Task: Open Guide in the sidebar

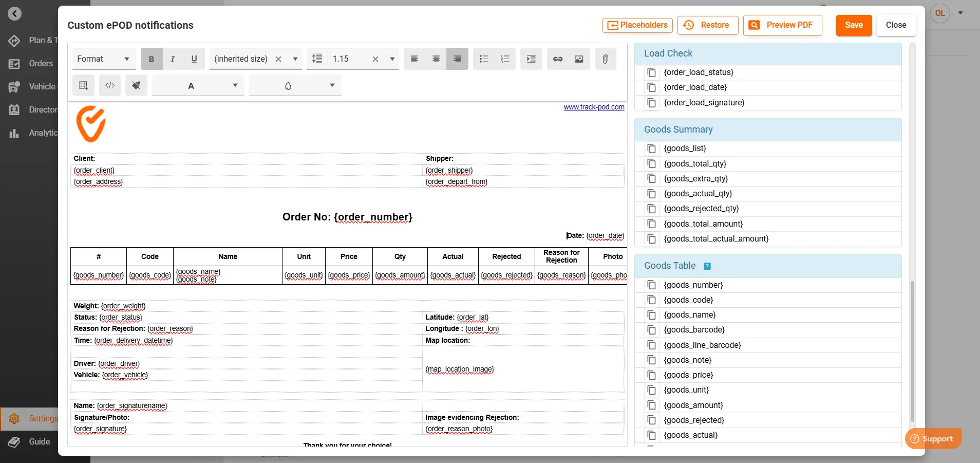Action: click(x=39, y=442)
